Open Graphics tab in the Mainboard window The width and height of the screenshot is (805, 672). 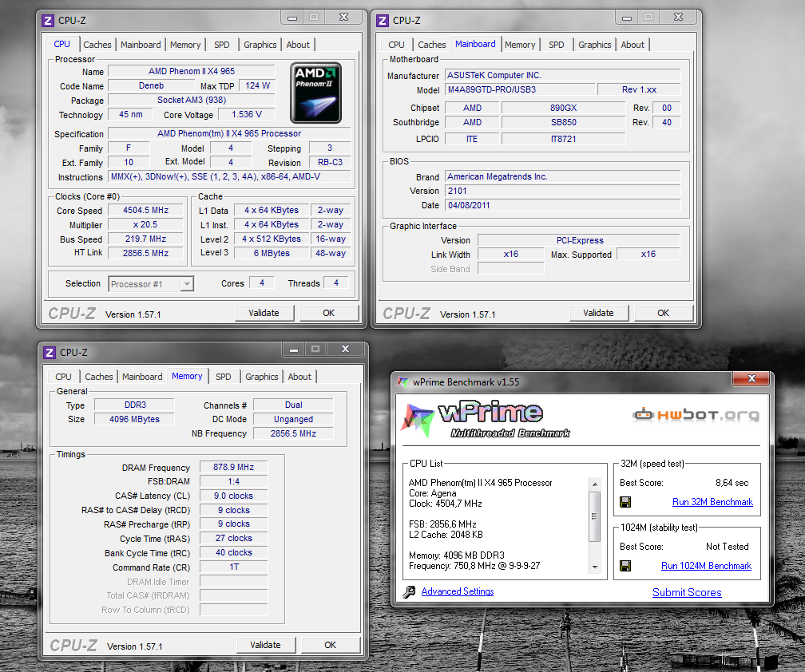click(x=595, y=45)
